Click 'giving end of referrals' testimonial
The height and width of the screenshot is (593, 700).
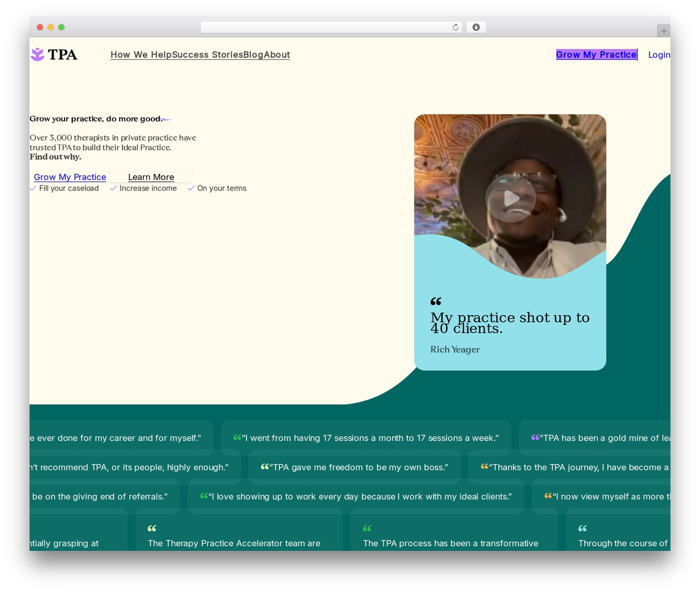point(104,497)
